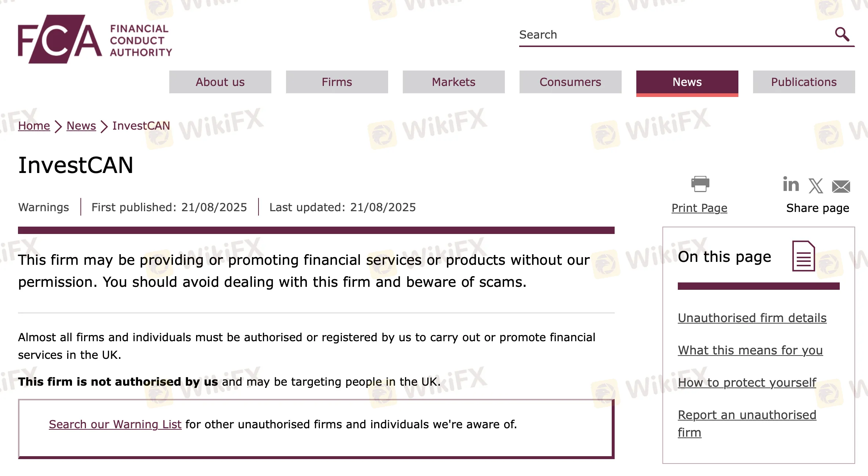Click the Print Page link
The width and height of the screenshot is (868, 476).
(699, 208)
